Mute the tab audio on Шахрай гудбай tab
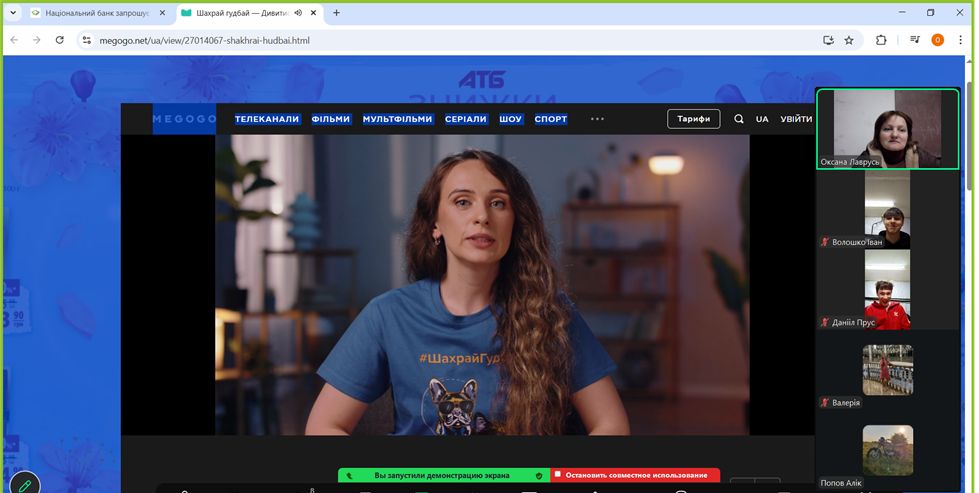This screenshot has width=979, height=493. point(298,13)
